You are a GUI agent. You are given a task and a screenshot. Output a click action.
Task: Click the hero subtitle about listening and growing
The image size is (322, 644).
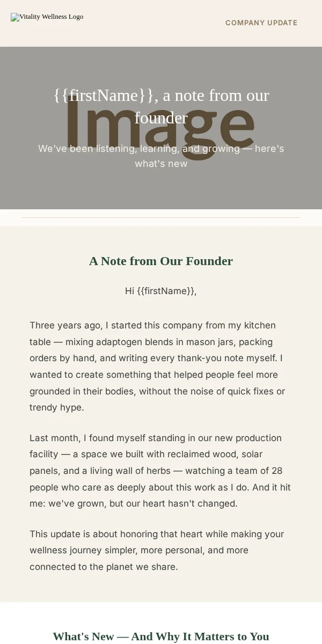[161, 156]
